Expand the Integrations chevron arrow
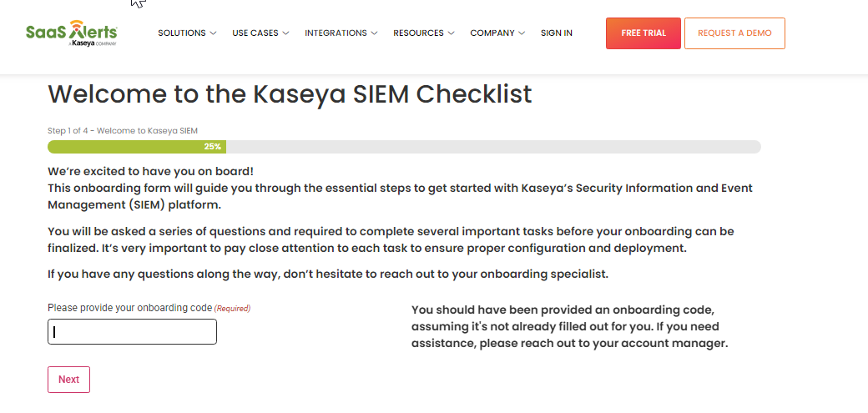Viewport: 868px width, 413px height. (x=374, y=33)
